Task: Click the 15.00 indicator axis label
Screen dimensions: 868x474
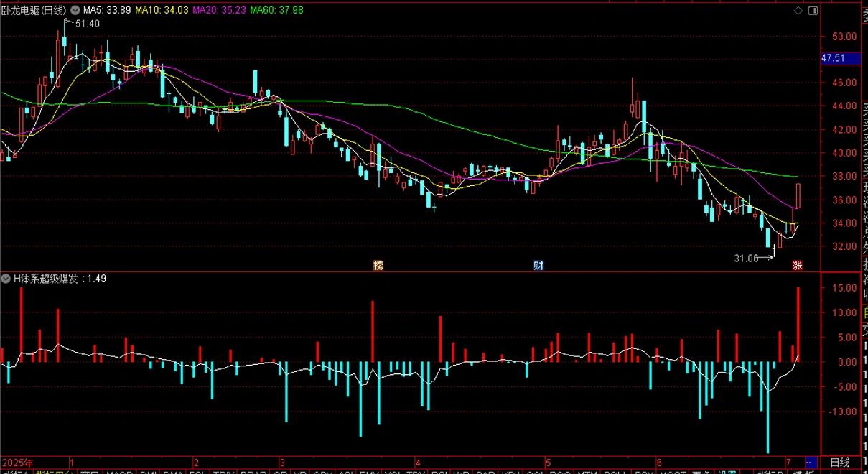Action: click(x=844, y=288)
